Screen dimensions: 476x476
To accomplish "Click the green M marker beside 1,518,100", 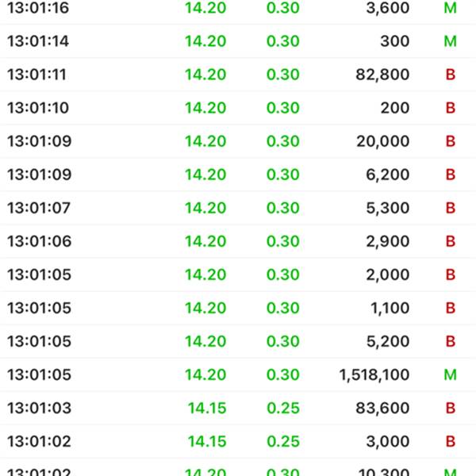I will [x=450, y=375].
